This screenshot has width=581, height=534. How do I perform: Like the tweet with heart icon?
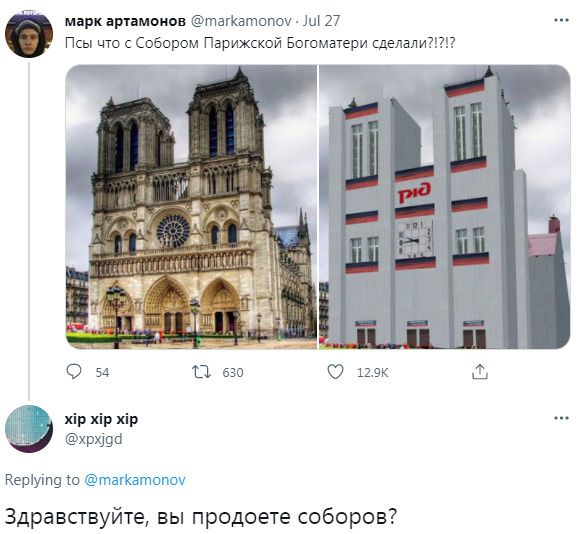click(x=336, y=372)
